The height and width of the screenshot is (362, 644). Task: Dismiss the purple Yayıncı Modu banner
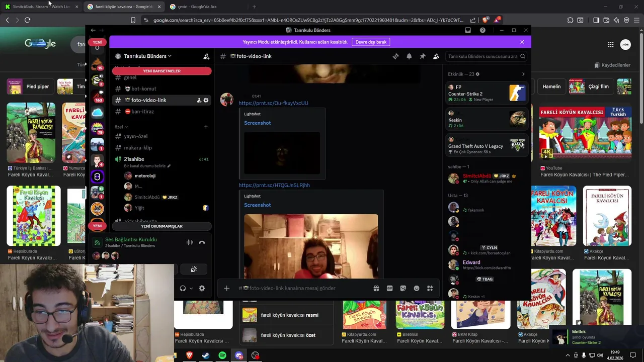[522, 42]
